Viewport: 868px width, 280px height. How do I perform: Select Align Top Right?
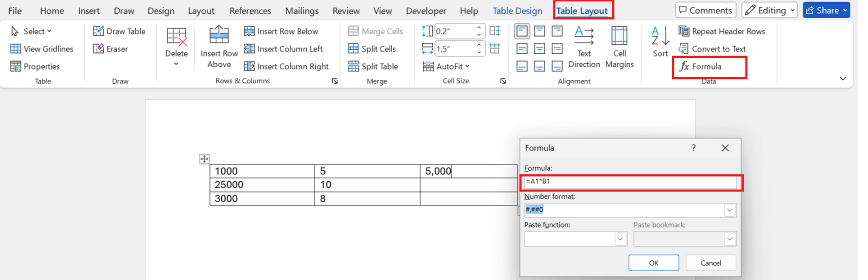click(557, 31)
